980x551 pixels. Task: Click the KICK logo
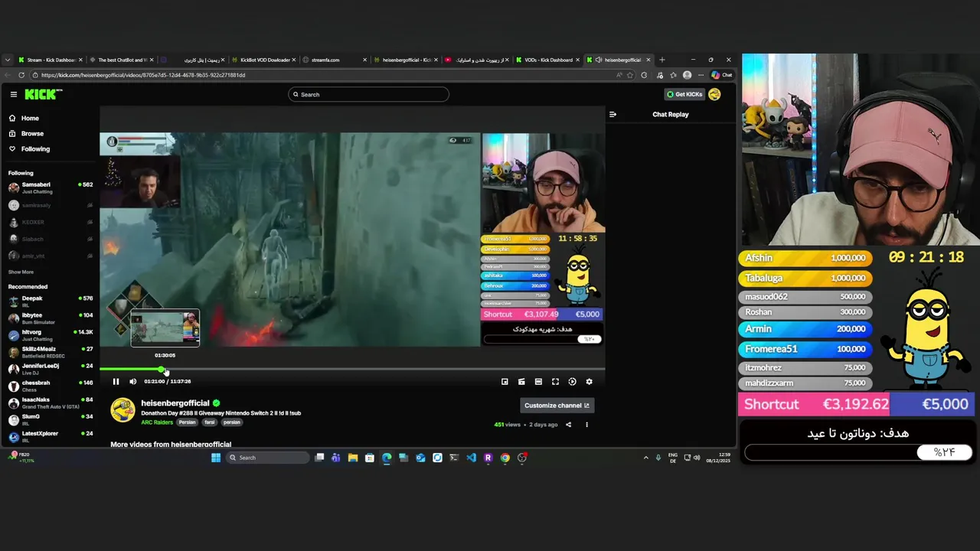[x=43, y=94]
